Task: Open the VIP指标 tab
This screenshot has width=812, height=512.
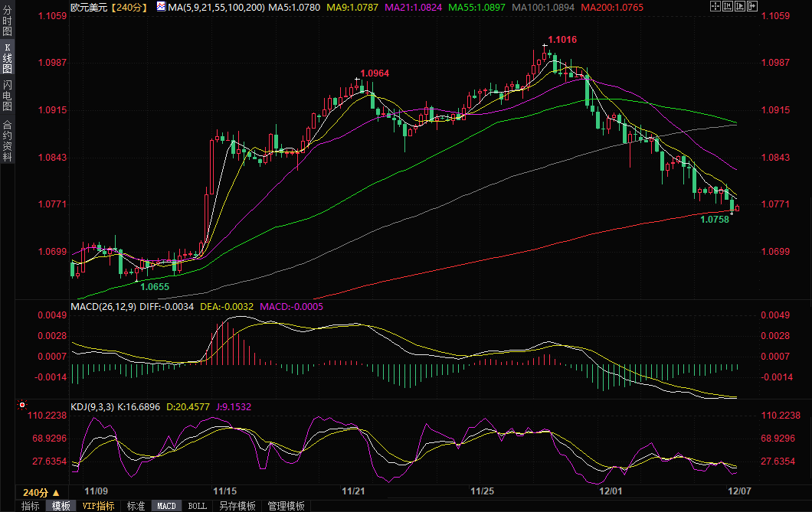Action: click(99, 506)
